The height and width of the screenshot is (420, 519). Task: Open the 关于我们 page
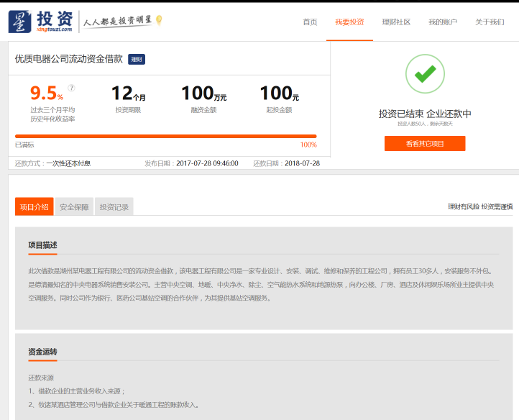[490, 22]
